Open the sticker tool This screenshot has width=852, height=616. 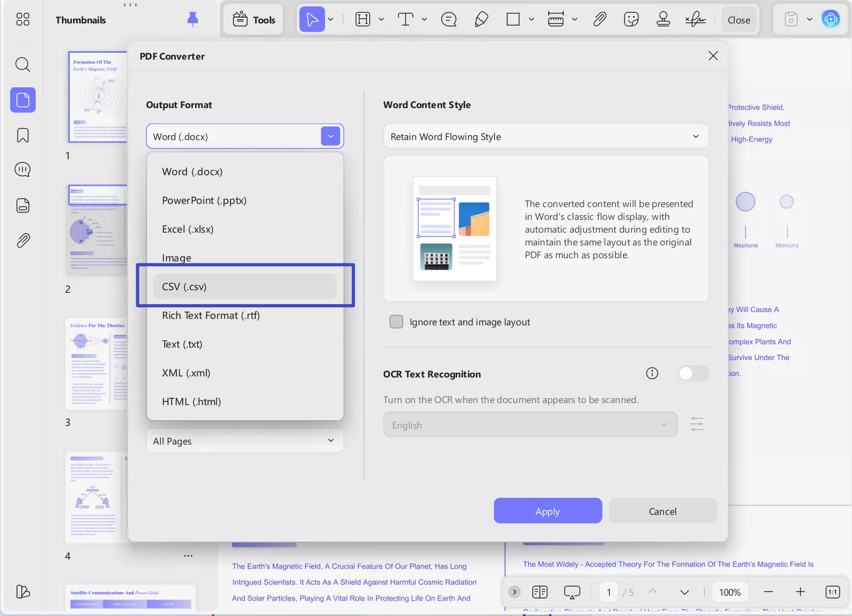coord(631,20)
